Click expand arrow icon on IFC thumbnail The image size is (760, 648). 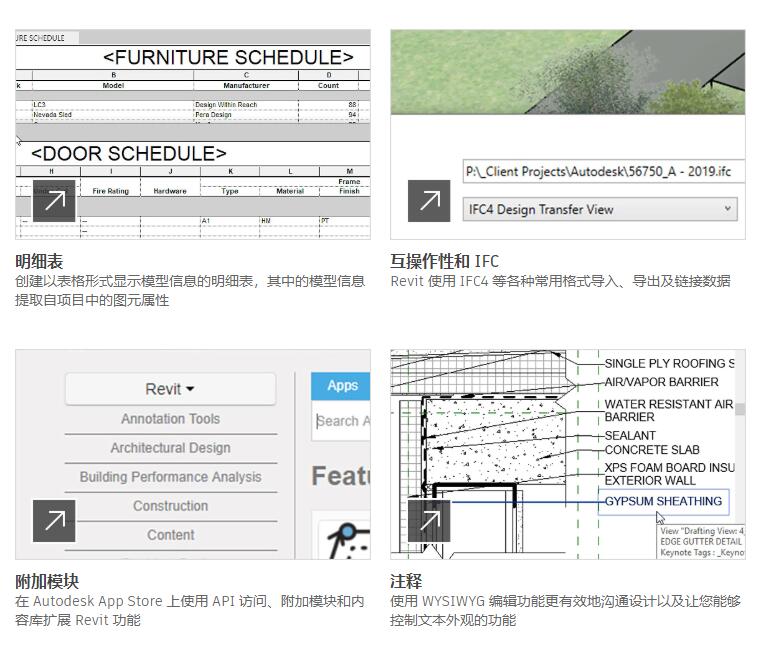pyautogui.click(x=429, y=201)
